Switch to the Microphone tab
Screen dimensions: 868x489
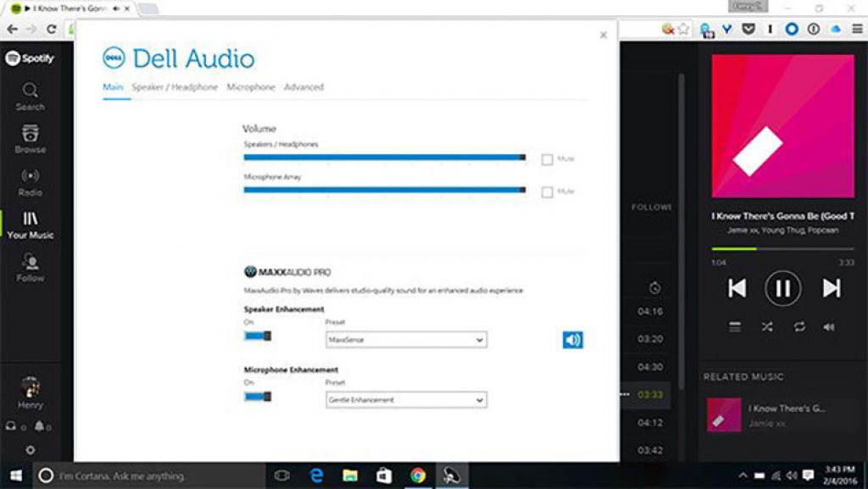251,86
